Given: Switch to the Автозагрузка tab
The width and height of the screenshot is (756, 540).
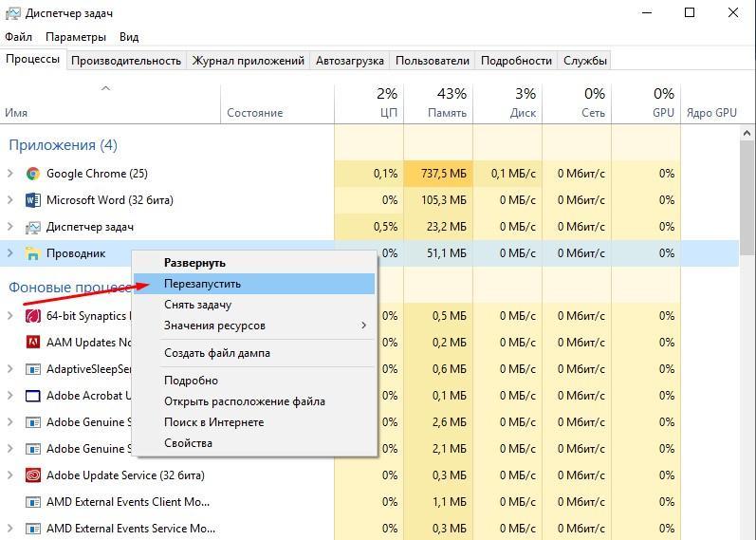Looking at the screenshot, I should tap(350, 61).
